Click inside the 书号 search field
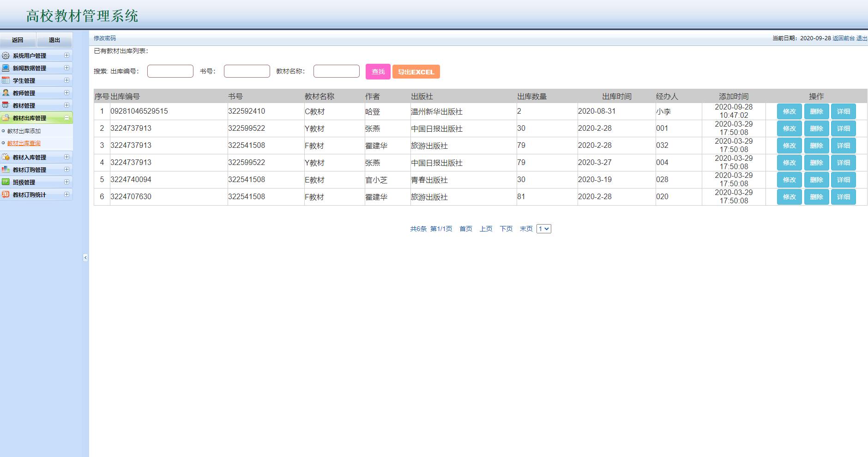This screenshot has height=457, width=868. click(247, 71)
